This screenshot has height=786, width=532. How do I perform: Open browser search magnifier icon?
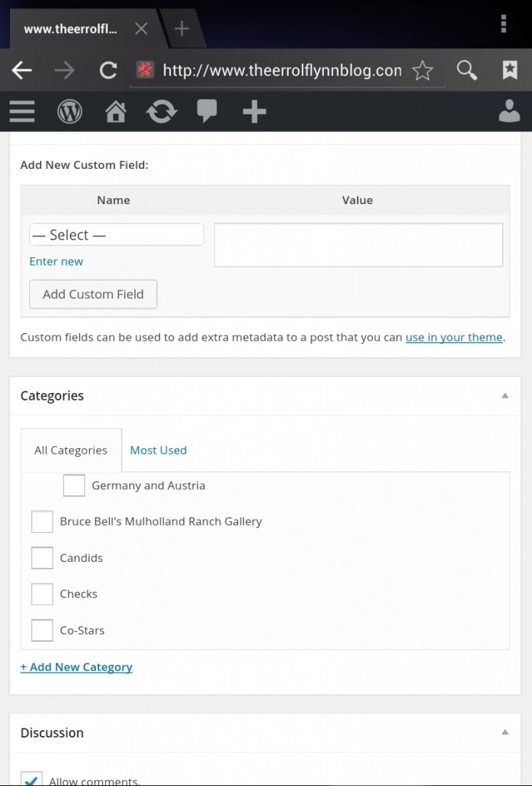click(467, 71)
